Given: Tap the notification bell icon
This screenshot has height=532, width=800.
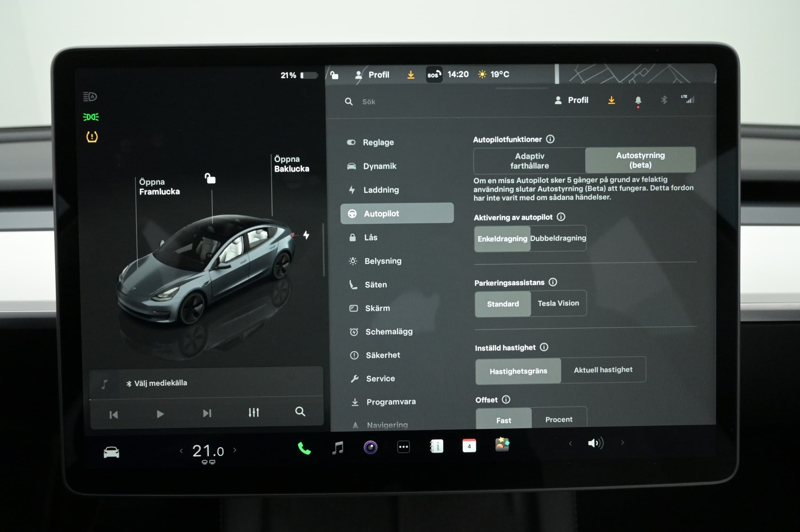Looking at the screenshot, I should point(638,100).
